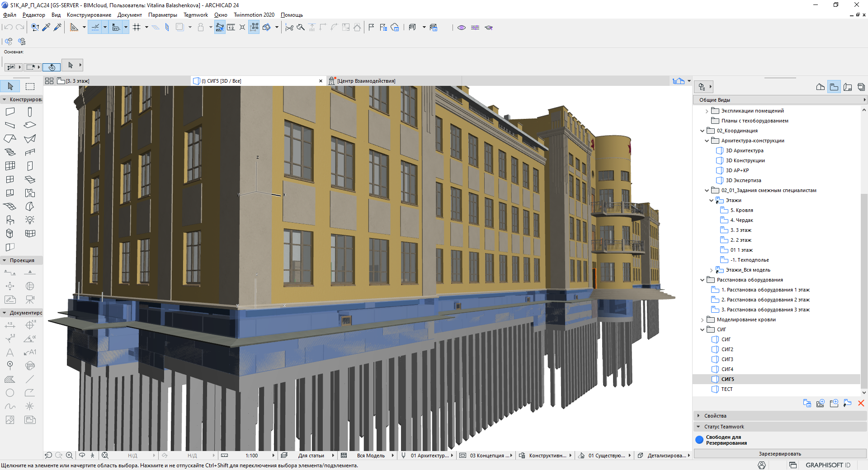The image size is (868, 470).
Task: Click the Measure tool icon
Action: [231, 28]
